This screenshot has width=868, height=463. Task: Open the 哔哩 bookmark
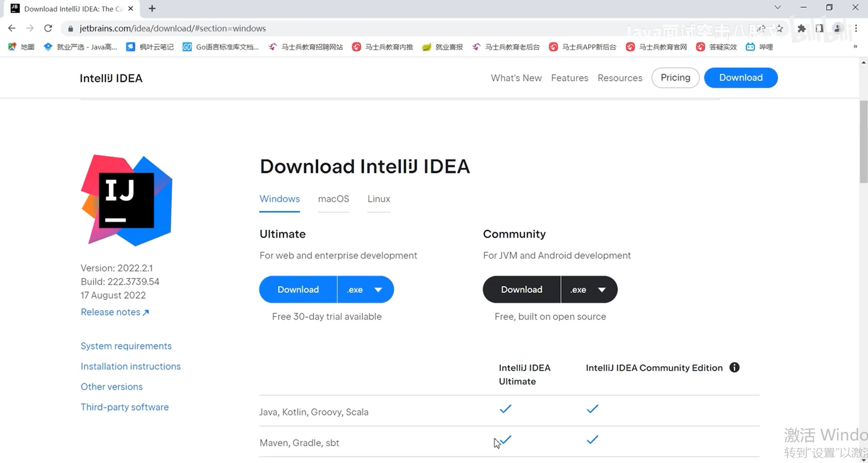click(759, 47)
